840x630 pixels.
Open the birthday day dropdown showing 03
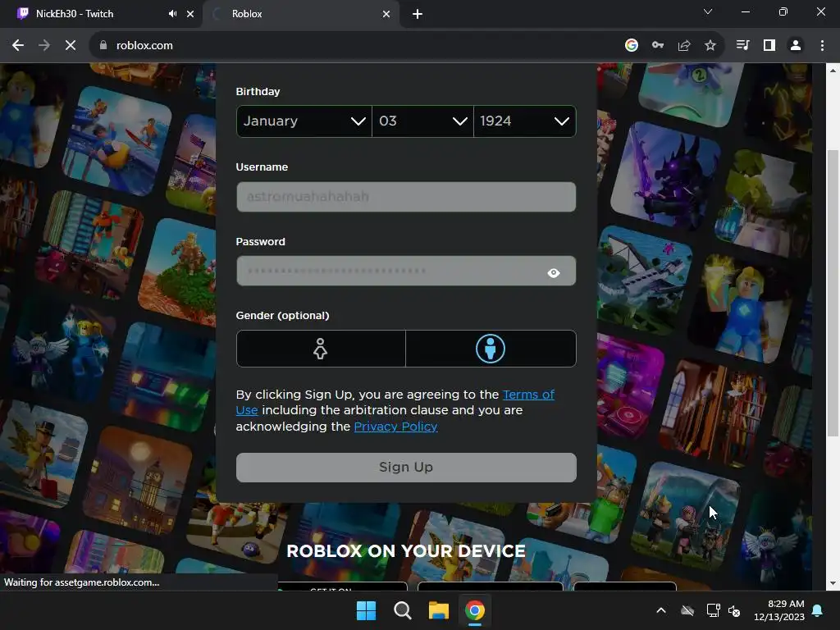(x=422, y=121)
